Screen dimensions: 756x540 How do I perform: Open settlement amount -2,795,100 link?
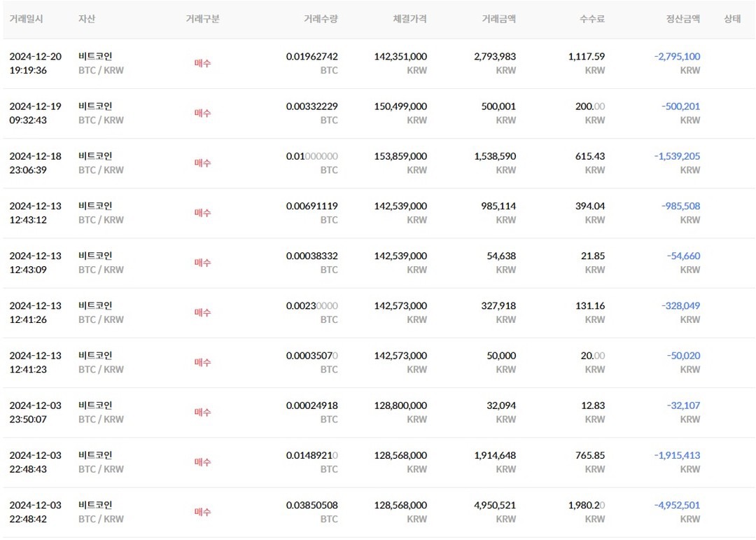677,57
